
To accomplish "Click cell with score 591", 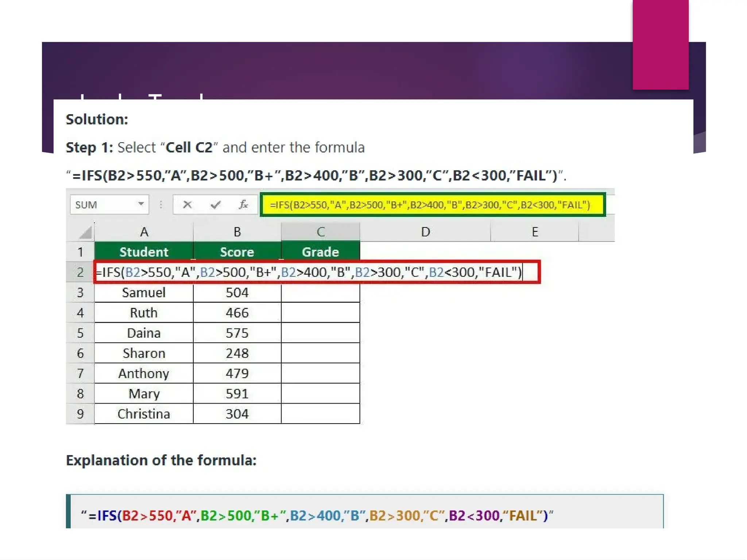I will pos(237,394).
